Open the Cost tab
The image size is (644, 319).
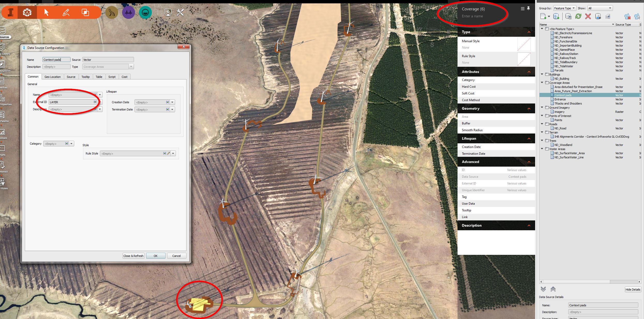point(124,77)
